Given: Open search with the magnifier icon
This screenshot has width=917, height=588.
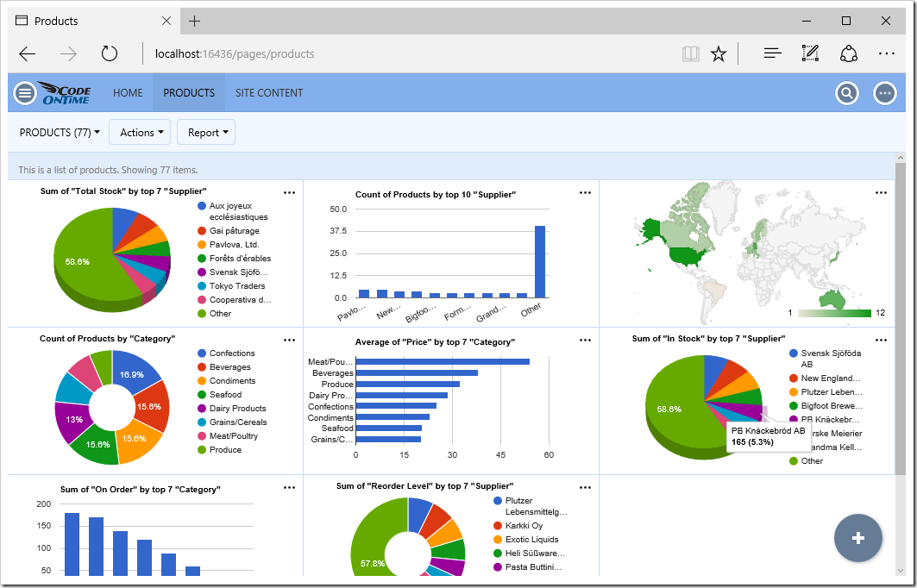Looking at the screenshot, I should pyautogui.click(x=847, y=93).
